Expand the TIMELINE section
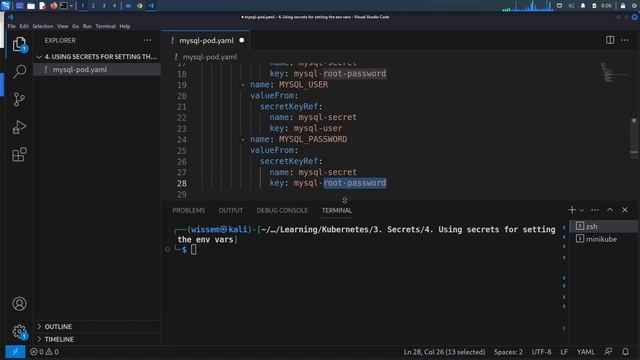640x360 pixels. (x=97, y=339)
